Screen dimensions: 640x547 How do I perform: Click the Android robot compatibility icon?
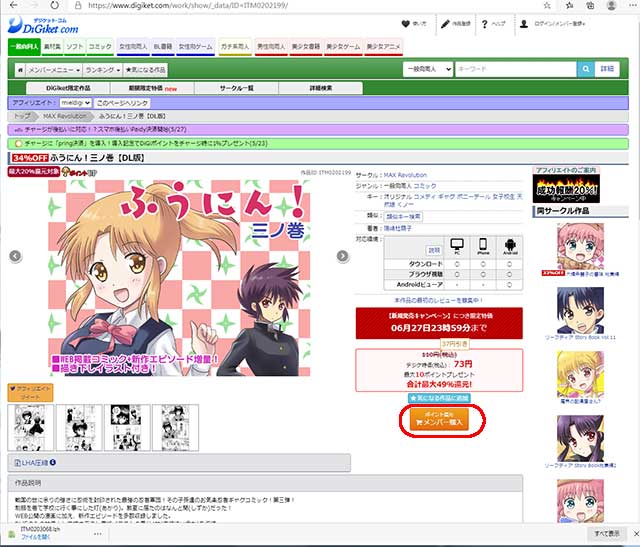pyautogui.click(x=510, y=246)
